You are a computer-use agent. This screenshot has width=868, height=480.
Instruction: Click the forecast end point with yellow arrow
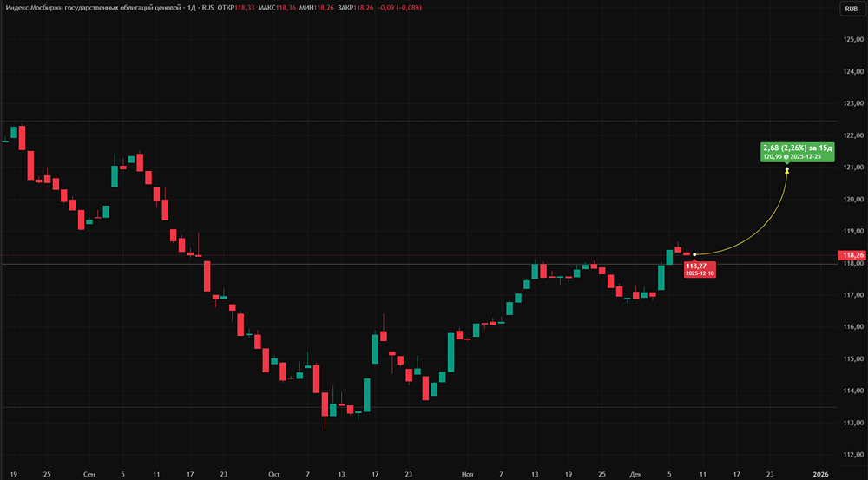tap(786, 170)
